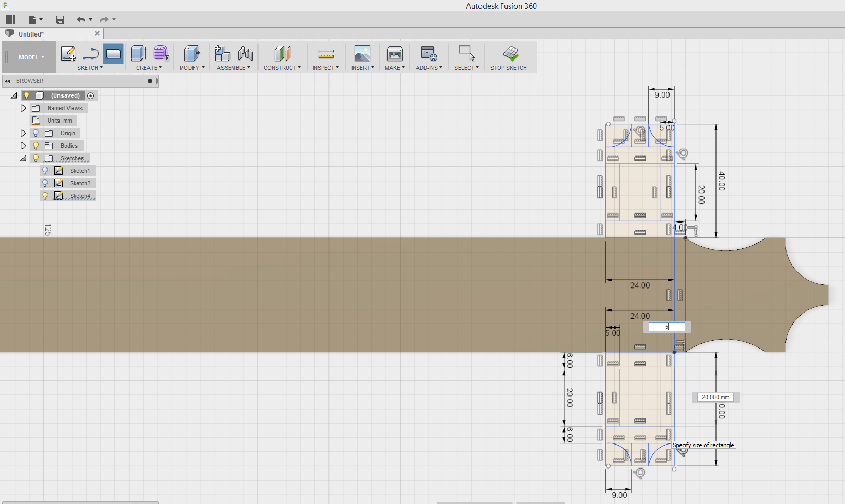Click the upper 24.00 dimension
Image resolution: width=845 pixels, height=504 pixels.
640,285
